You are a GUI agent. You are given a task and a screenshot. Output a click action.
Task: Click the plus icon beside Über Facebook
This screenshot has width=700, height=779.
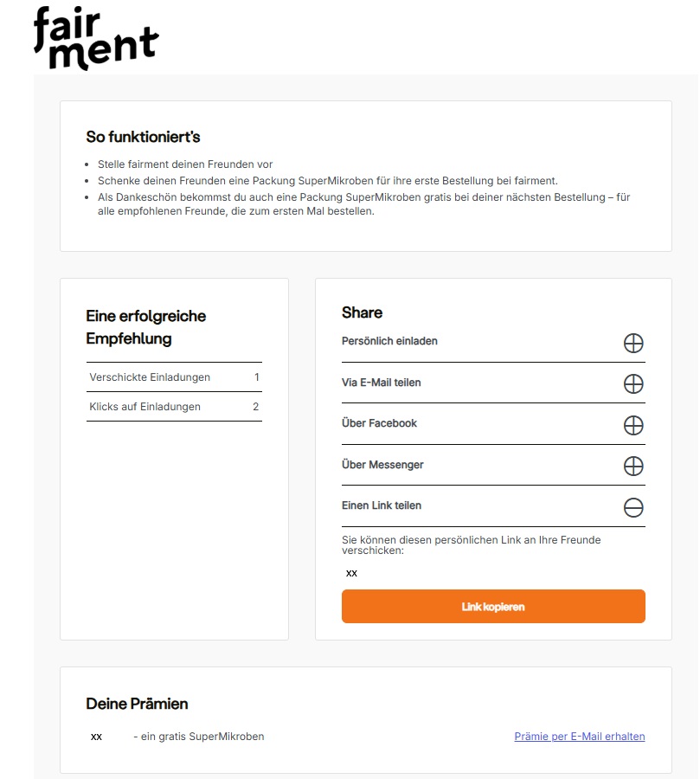pos(633,425)
